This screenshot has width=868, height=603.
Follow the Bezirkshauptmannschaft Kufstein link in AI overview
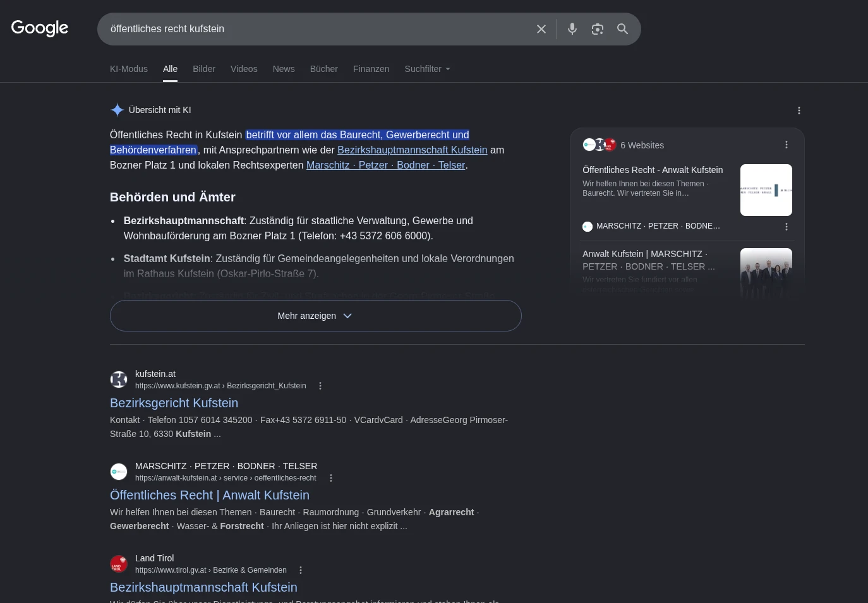pos(413,150)
